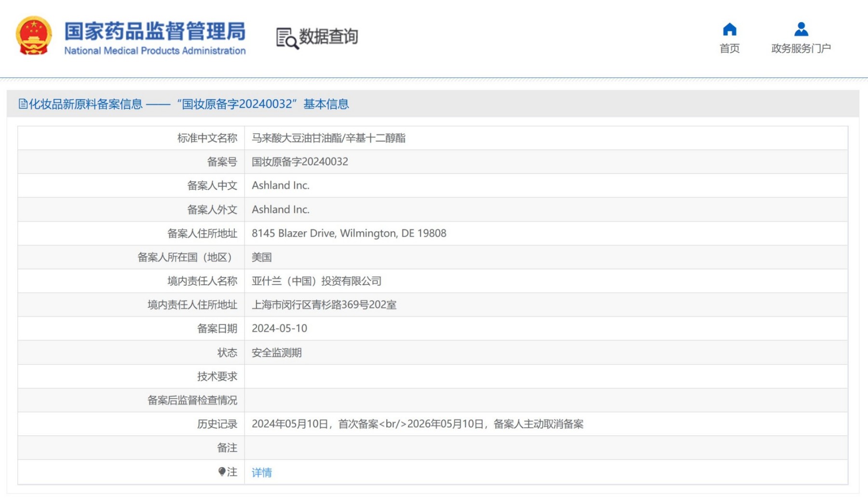Select Ashland Inc. in 备案人中文 row
Image resolution: width=868 pixels, height=501 pixels.
(x=281, y=185)
